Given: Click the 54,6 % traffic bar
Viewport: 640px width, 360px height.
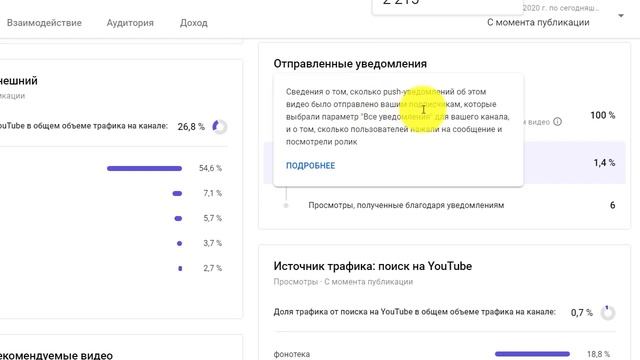Looking at the screenshot, I should tap(144, 169).
